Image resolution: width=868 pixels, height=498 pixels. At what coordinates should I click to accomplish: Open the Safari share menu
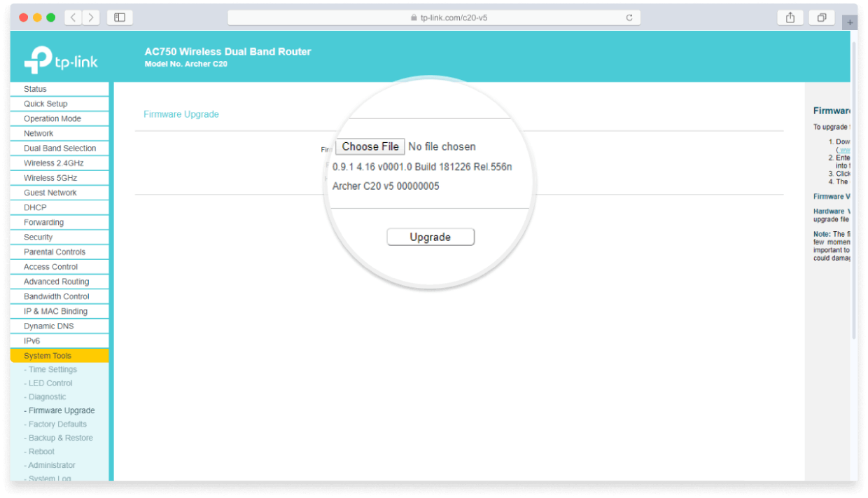tap(790, 18)
